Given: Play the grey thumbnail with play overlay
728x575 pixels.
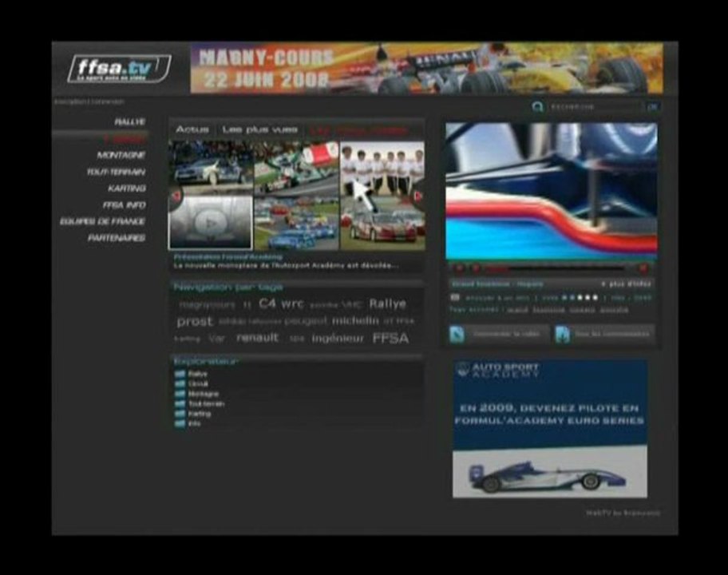Looking at the screenshot, I should (211, 223).
